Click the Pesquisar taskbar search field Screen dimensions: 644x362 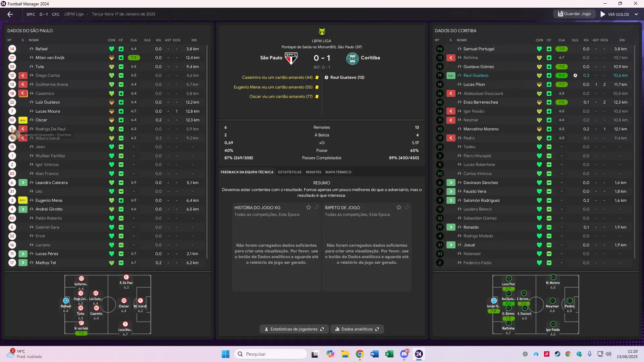point(271,354)
